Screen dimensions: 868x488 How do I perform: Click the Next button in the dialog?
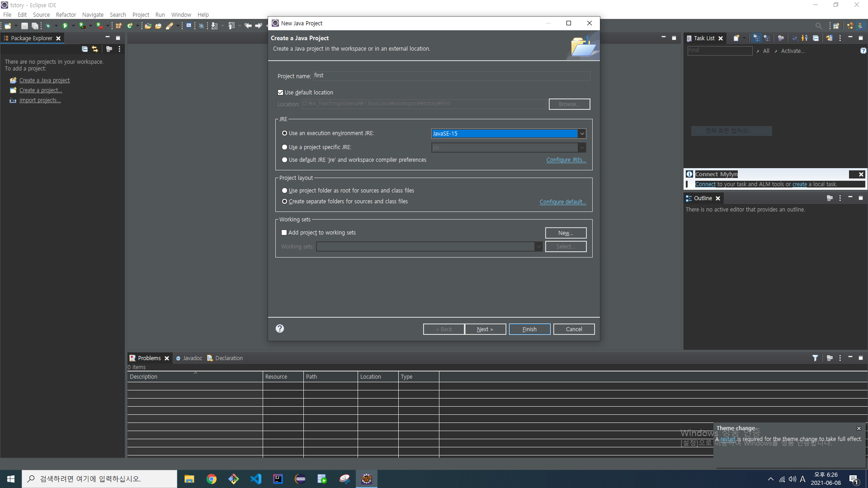coord(485,329)
